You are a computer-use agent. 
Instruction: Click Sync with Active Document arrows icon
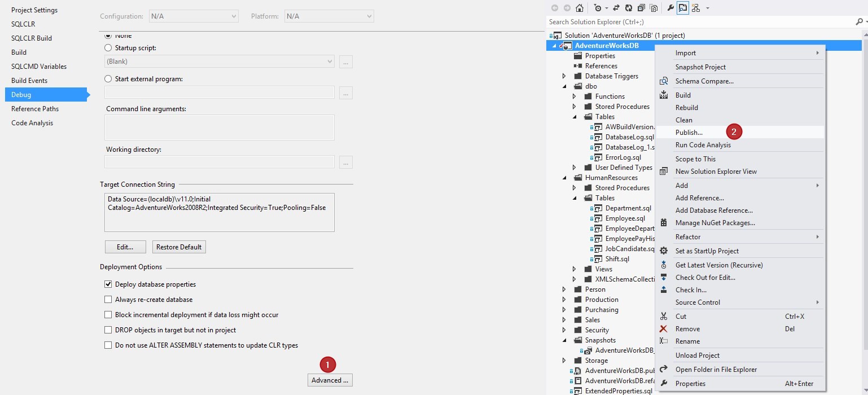[616, 8]
